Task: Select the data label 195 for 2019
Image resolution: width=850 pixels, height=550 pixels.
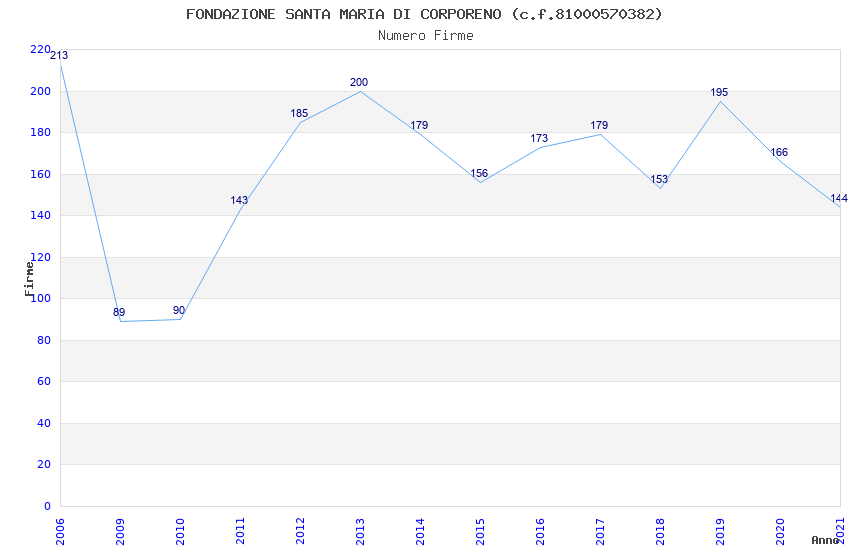Action: (x=719, y=93)
